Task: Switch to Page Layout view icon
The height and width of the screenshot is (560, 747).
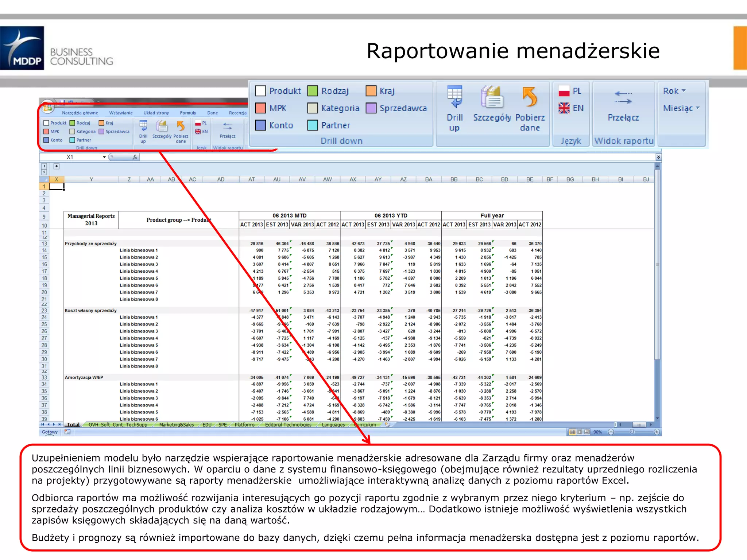Action: click(580, 432)
